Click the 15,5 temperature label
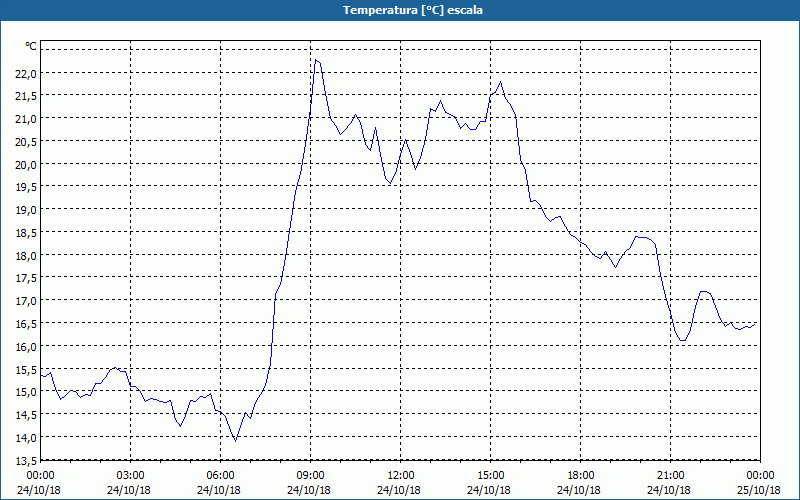The image size is (800, 500). 27,369
